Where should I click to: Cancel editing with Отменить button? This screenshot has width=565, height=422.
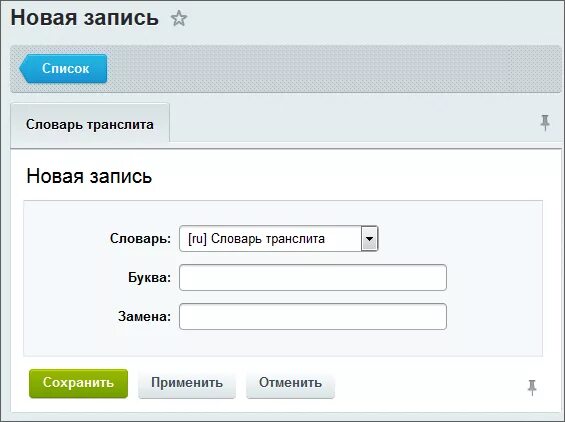pos(290,383)
